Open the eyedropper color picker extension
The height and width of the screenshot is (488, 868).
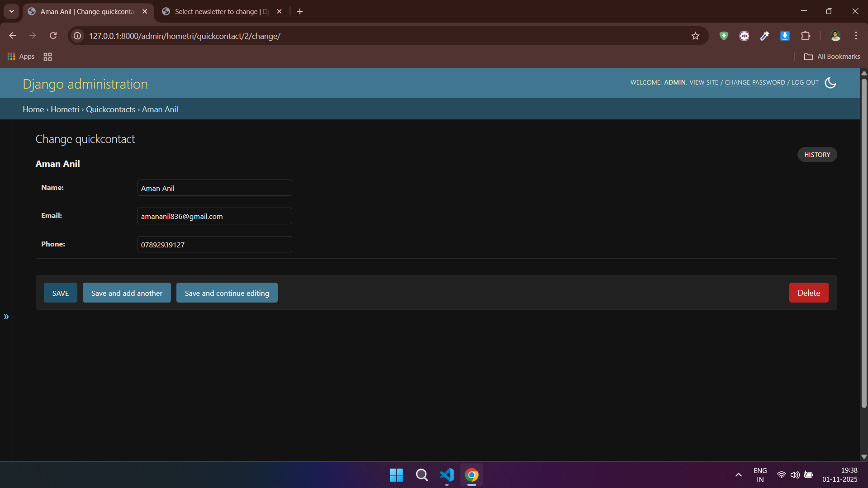click(764, 36)
